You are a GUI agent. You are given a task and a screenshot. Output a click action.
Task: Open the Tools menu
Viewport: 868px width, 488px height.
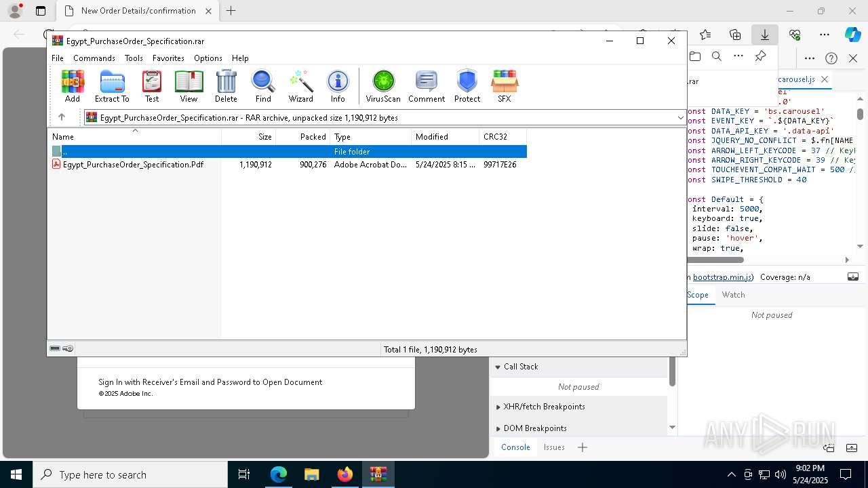(134, 58)
